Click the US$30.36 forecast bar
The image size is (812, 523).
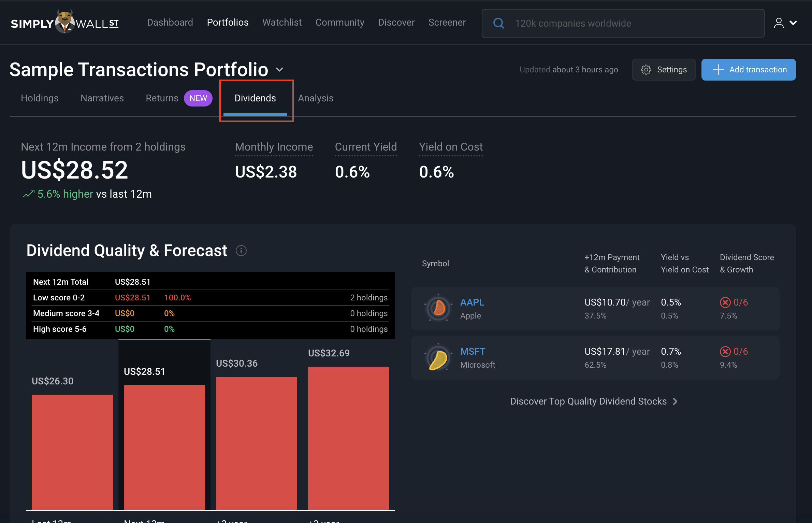pyautogui.click(x=257, y=443)
